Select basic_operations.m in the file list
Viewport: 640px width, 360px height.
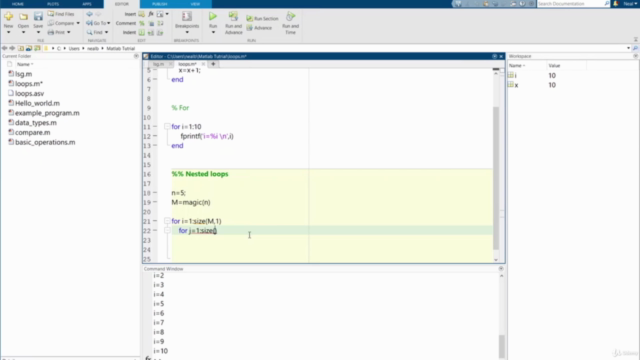coord(45,142)
